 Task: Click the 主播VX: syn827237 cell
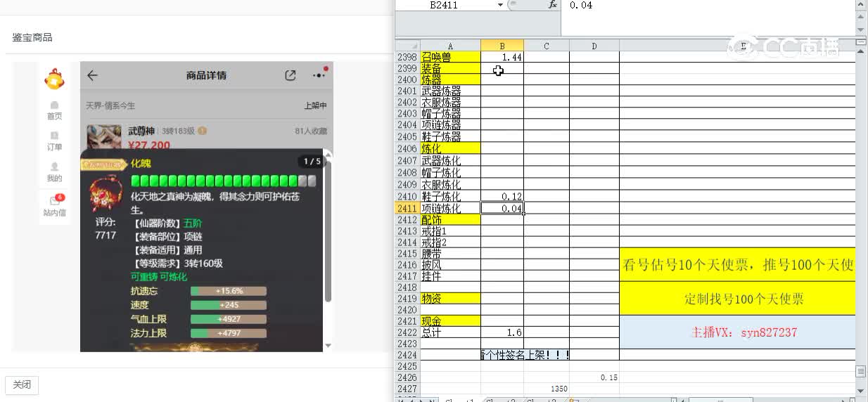pos(737,332)
